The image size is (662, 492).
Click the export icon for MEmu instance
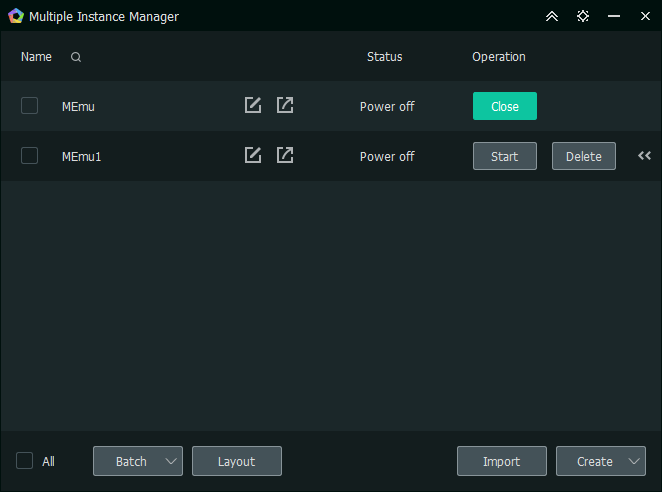285,105
